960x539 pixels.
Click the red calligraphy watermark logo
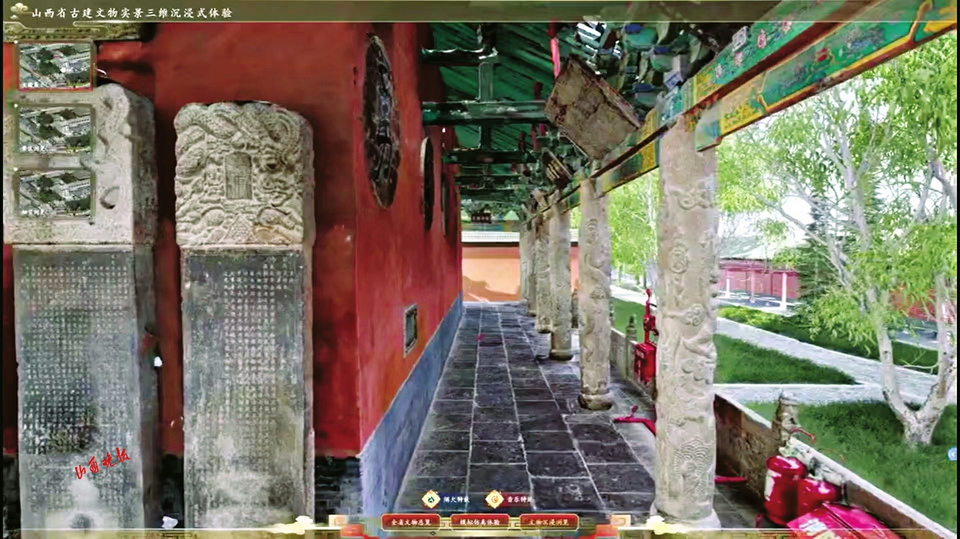(x=101, y=463)
